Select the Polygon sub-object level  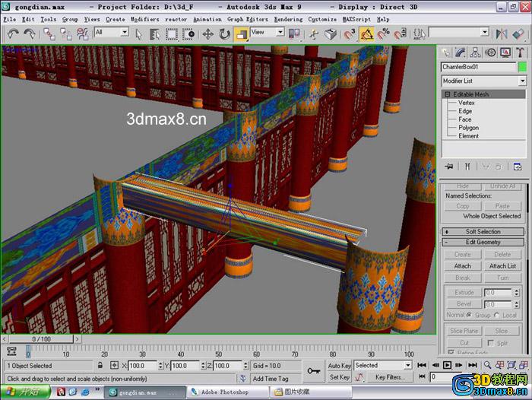pos(469,128)
